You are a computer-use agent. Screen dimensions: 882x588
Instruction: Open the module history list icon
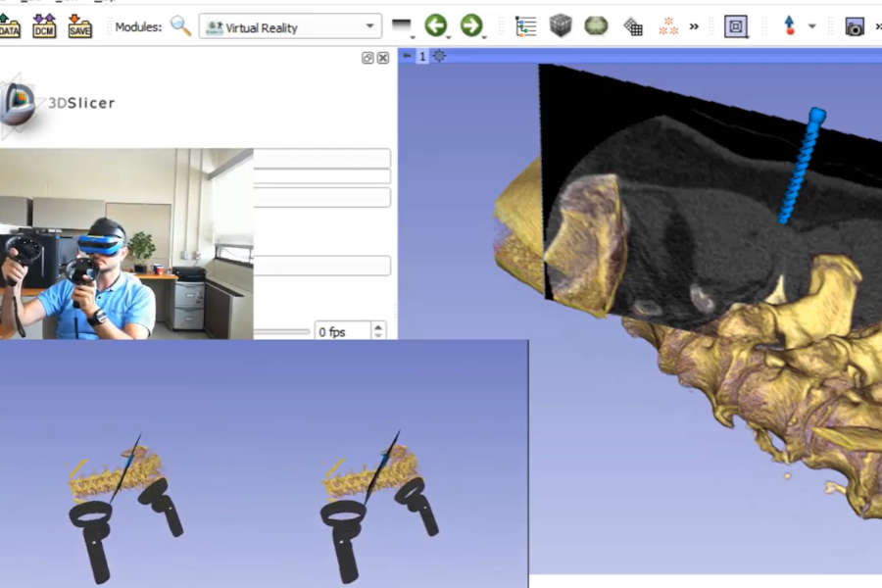tap(402, 26)
